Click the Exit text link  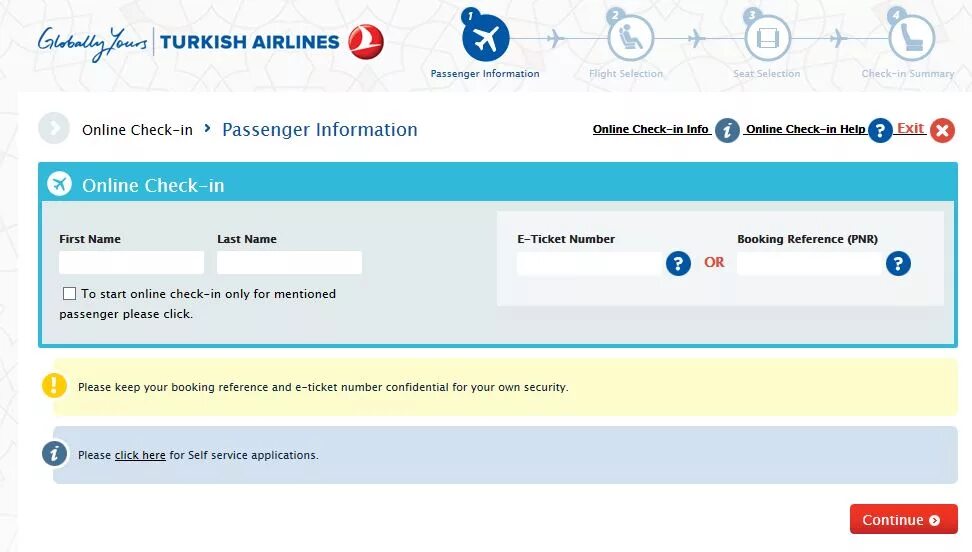click(910, 128)
